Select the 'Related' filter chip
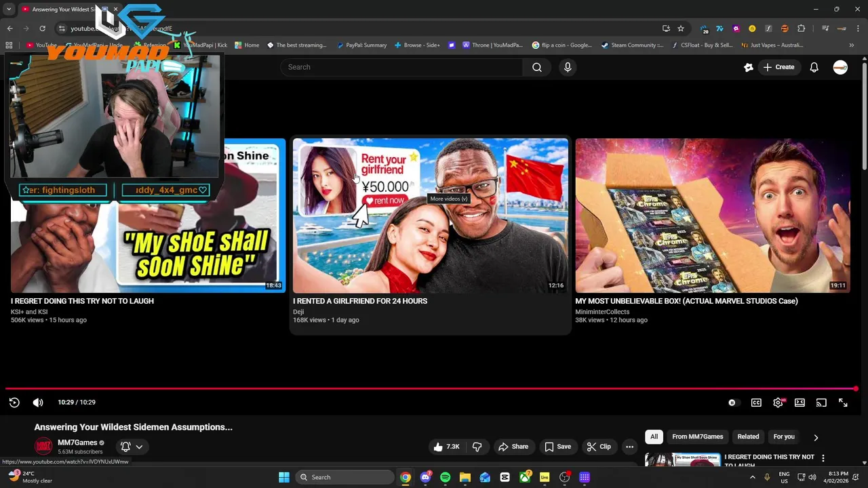The width and height of the screenshot is (868, 488). point(748,436)
